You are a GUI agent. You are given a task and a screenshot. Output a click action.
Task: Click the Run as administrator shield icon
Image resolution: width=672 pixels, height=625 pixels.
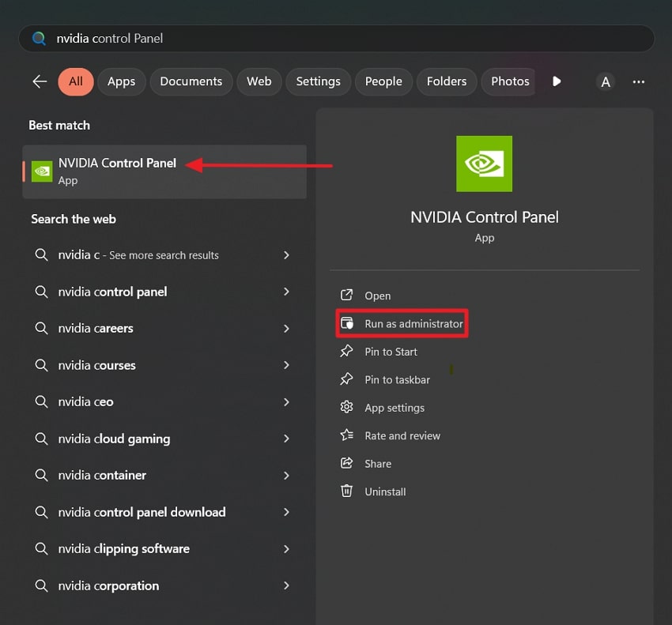point(347,323)
